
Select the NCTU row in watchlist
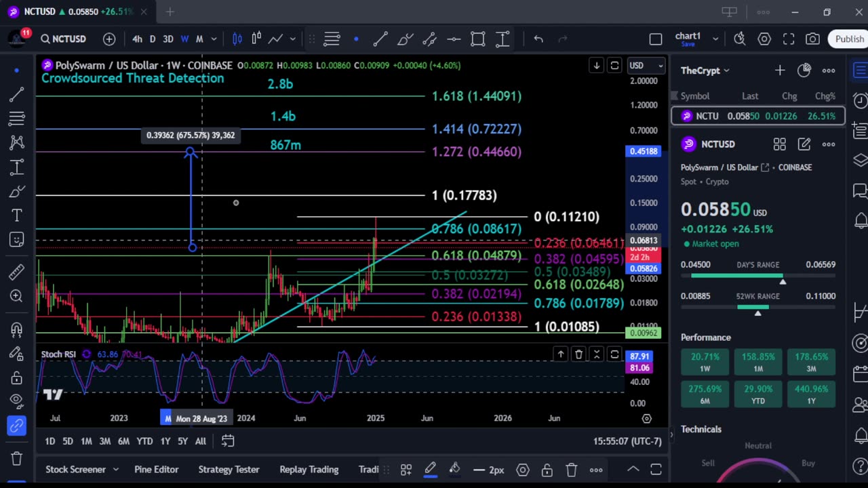(x=758, y=116)
